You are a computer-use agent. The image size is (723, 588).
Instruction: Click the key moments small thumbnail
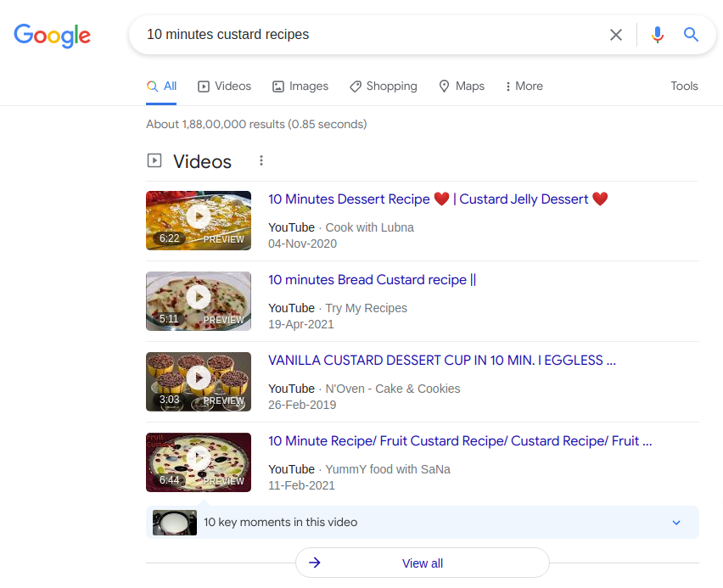click(175, 523)
